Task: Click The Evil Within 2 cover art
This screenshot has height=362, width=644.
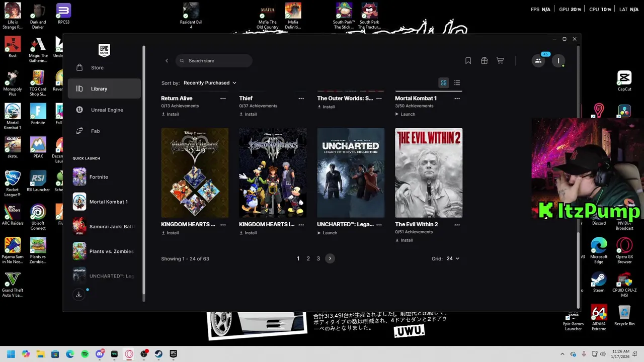Action: 429,172
